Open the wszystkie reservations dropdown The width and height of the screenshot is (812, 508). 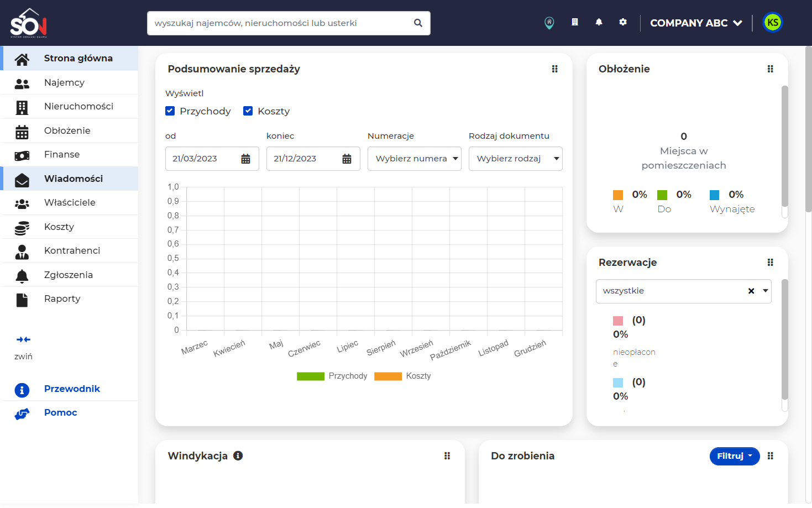coord(684,291)
